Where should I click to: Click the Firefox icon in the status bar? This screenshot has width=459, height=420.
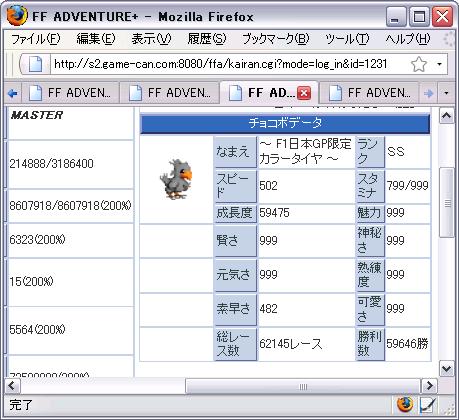405,405
